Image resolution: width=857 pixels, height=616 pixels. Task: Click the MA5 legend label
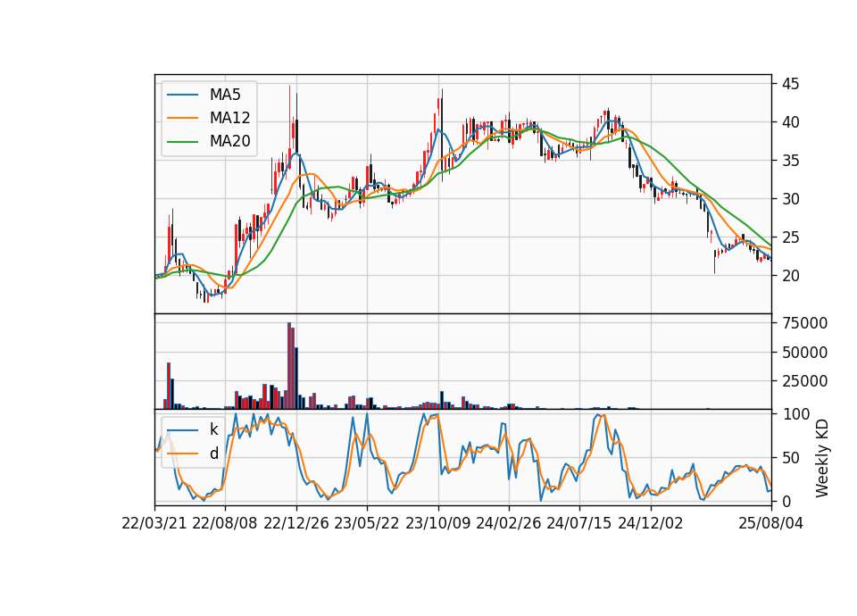point(225,95)
